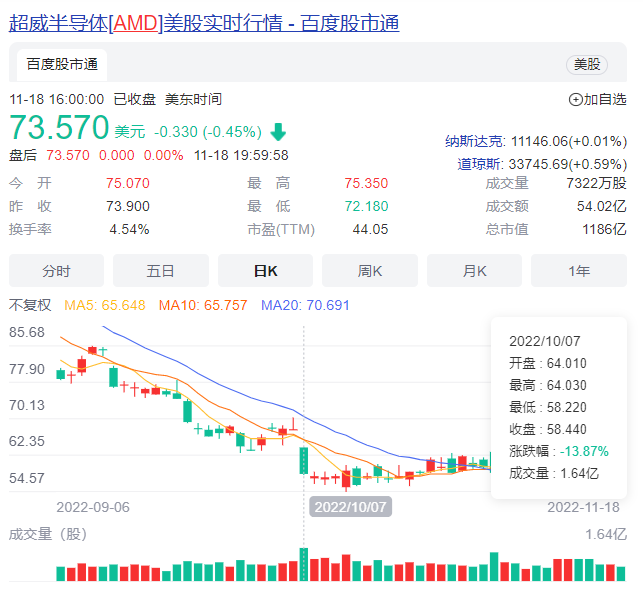Click the 最低 value 72.180

(366, 206)
